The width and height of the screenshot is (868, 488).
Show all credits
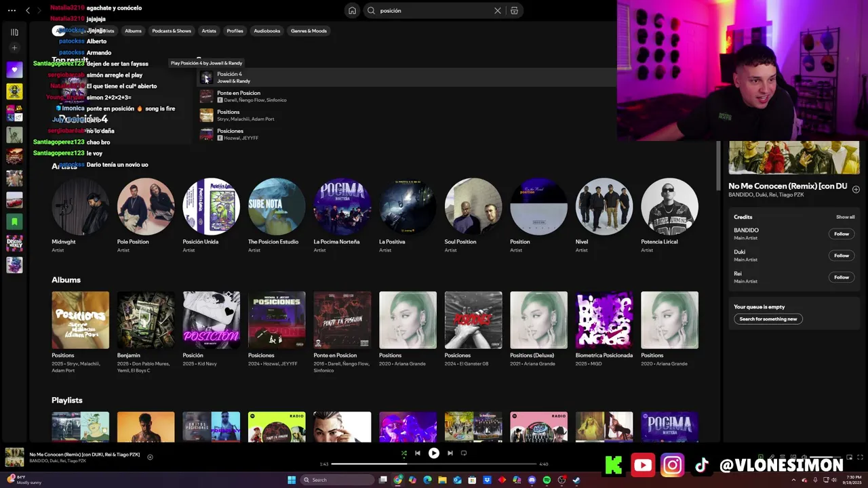pyautogui.click(x=845, y=217)
